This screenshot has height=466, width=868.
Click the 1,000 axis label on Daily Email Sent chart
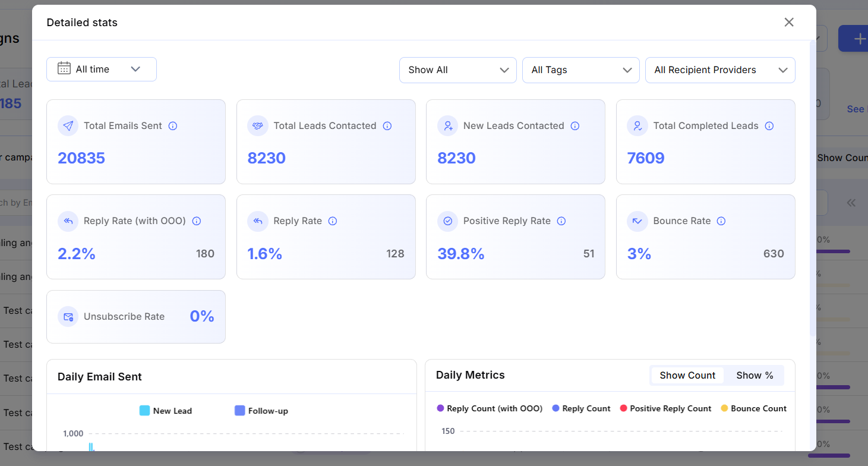73,433
